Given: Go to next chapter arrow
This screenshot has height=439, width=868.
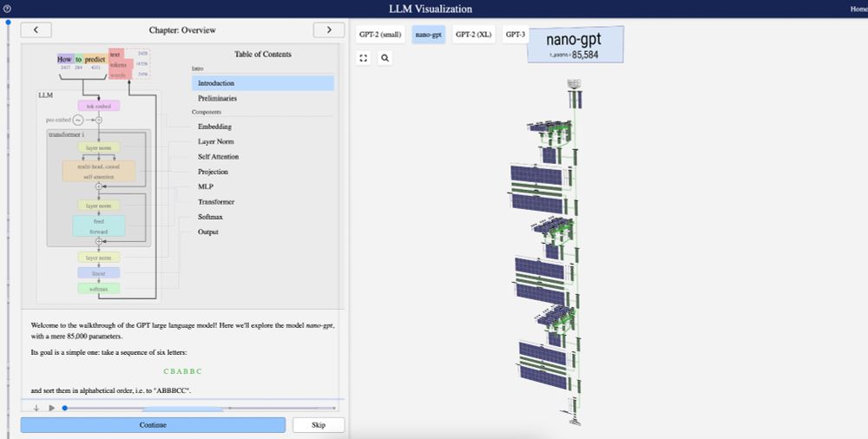Looking at the screenshot, I should click(329, 29).
